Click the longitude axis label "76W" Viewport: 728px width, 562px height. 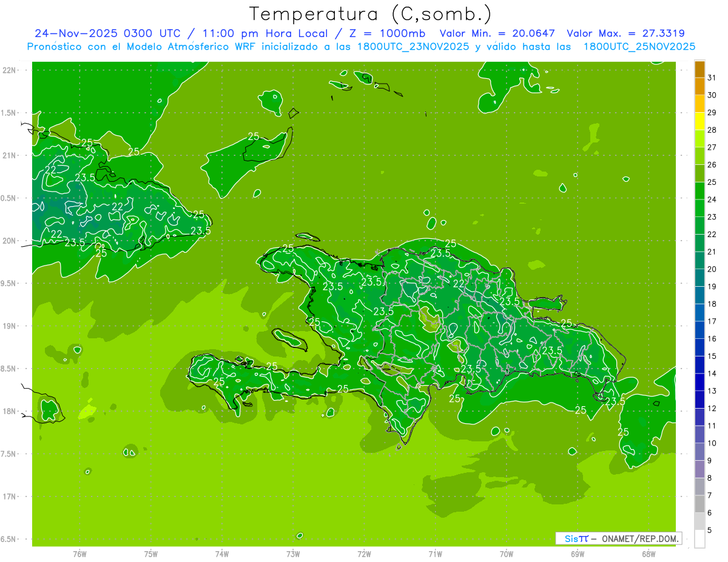(x=79, y=554)
